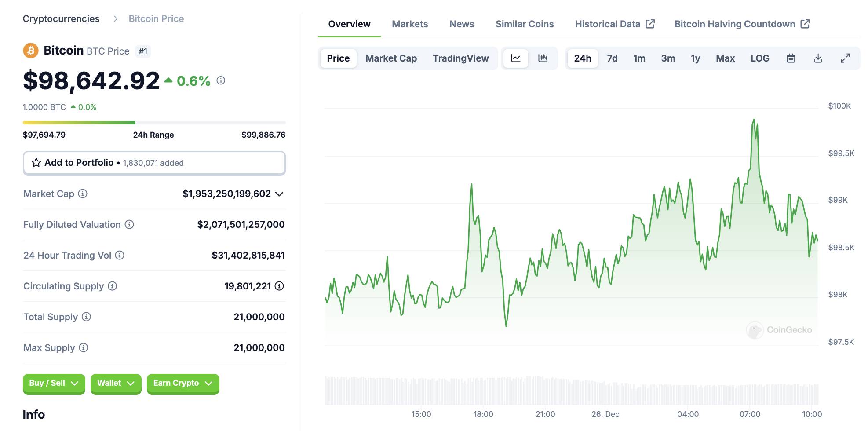Set chart range to Max

(725, 58)
